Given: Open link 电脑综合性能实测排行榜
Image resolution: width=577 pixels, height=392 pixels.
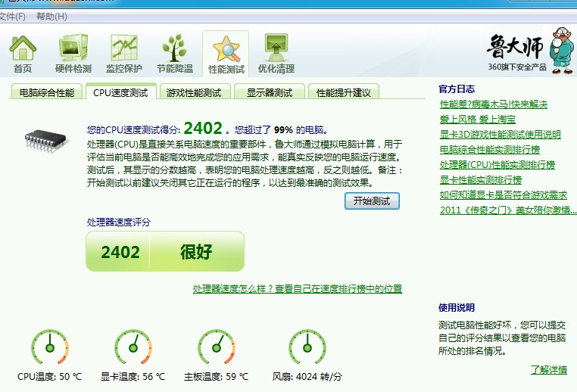Looking at the screenshot, I should point(490,150).
